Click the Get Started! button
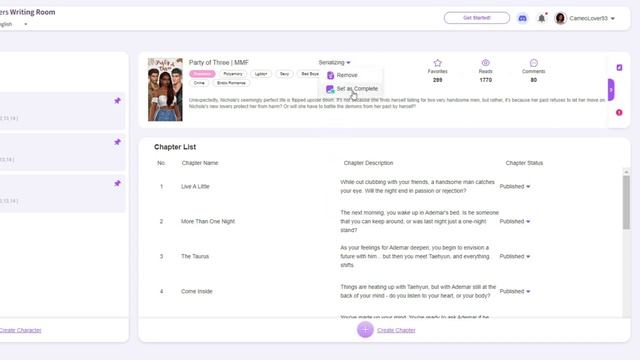This screenshot has height=360, width=640. (477, 18)
